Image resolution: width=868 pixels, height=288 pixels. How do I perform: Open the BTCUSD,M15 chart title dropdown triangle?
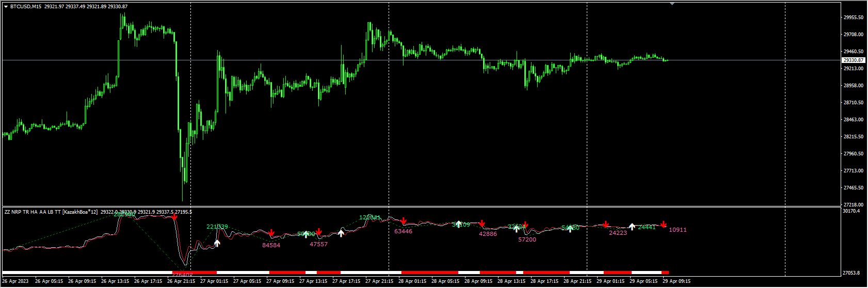point(6,7)
